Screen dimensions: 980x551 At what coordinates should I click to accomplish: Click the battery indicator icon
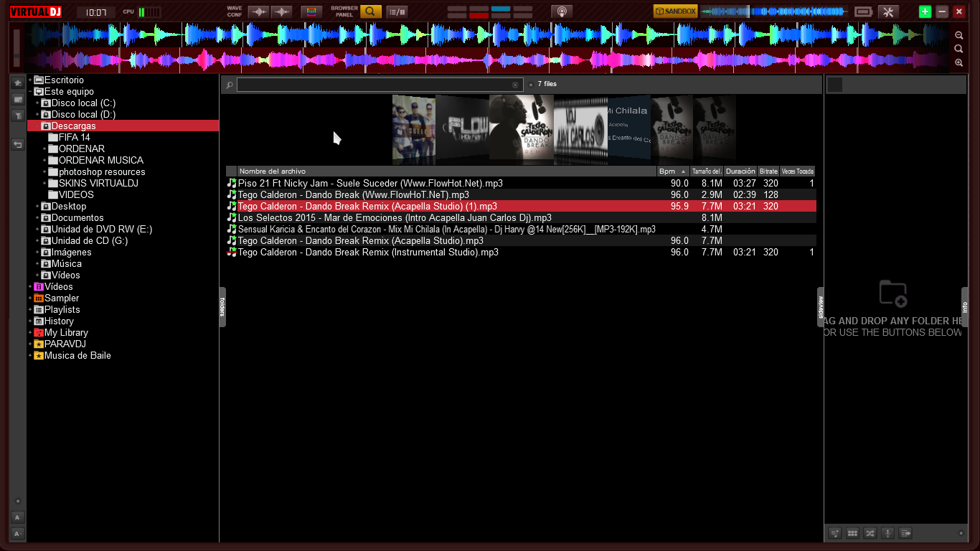(x=863, y=11)
